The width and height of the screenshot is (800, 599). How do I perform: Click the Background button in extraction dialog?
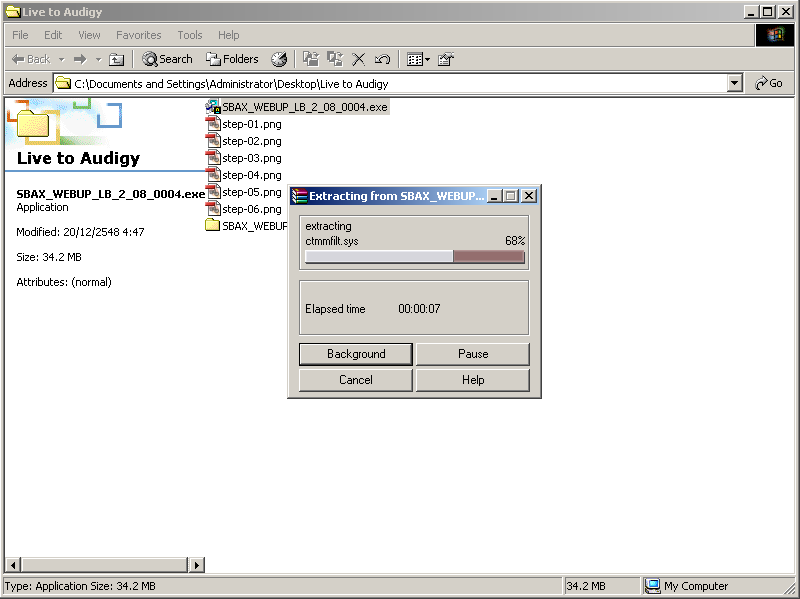click(356, 354)
